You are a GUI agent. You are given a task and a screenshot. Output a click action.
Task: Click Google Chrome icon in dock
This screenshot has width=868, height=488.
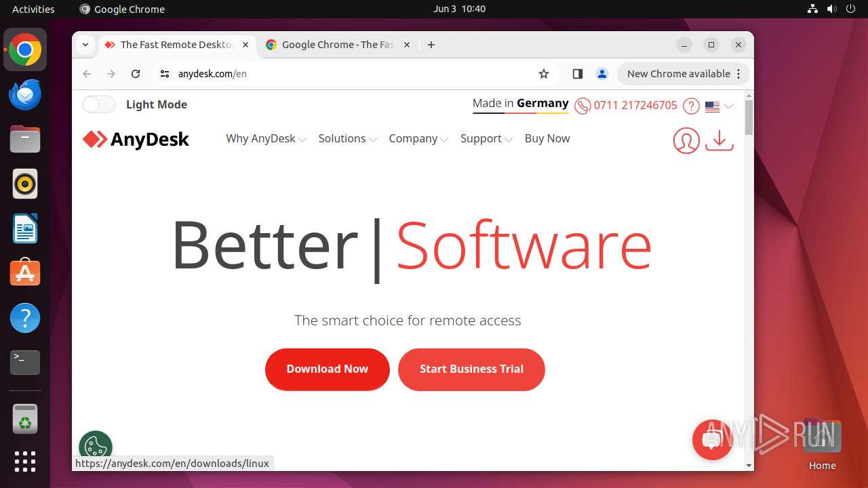(25, 49)
